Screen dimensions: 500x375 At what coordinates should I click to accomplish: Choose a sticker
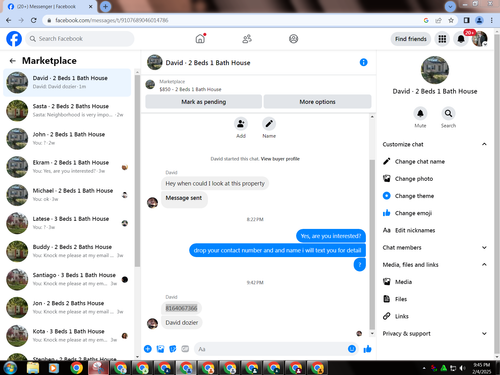click(173, 349)
